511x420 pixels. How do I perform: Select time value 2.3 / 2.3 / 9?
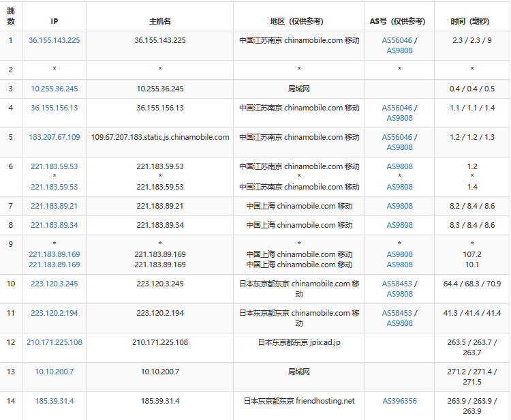(x=472, y=40)
